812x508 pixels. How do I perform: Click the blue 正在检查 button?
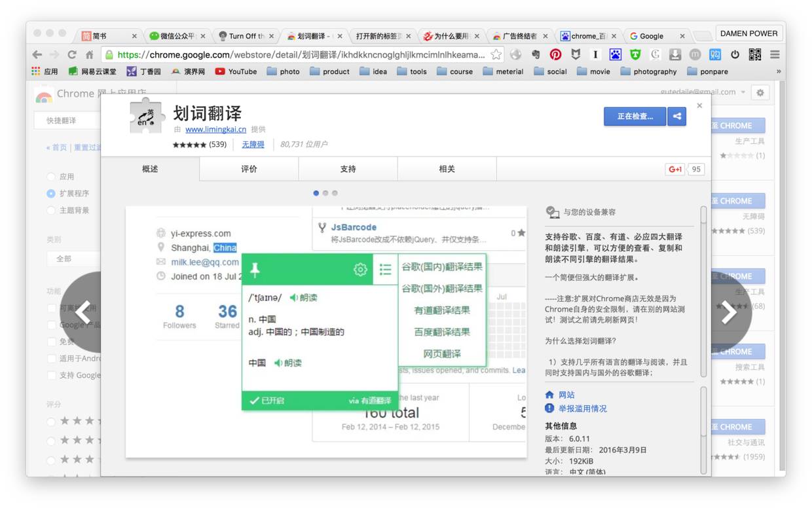635,117
